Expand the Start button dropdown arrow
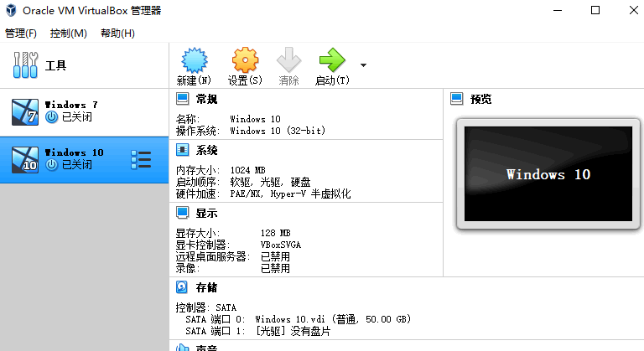Viewport: 644px width, 351px height. click(363, 65)
